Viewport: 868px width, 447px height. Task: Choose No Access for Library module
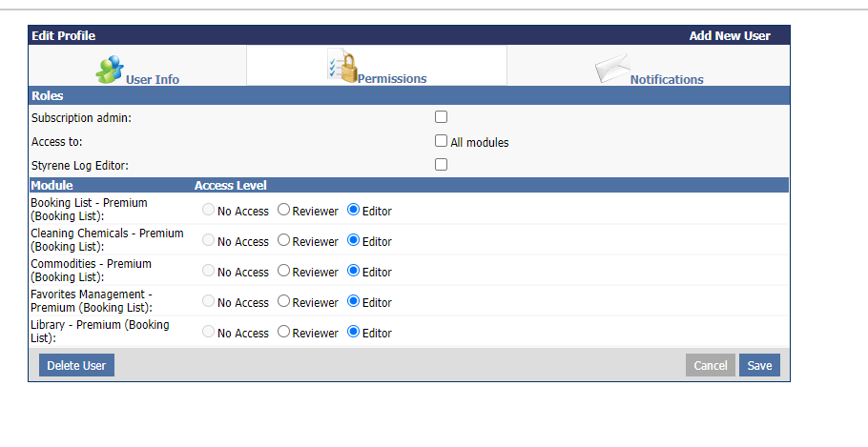point(208,332)
